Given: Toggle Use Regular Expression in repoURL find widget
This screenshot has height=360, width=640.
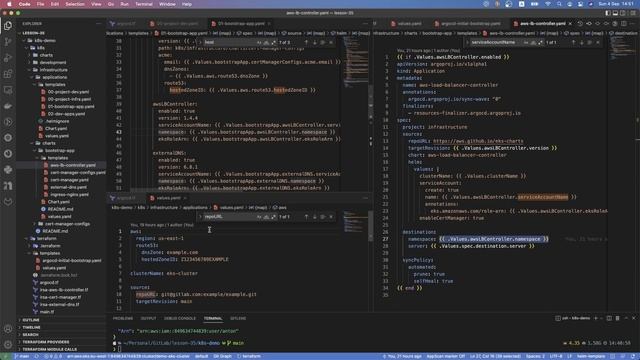Looking at the screenshot, I should [273, 217].
